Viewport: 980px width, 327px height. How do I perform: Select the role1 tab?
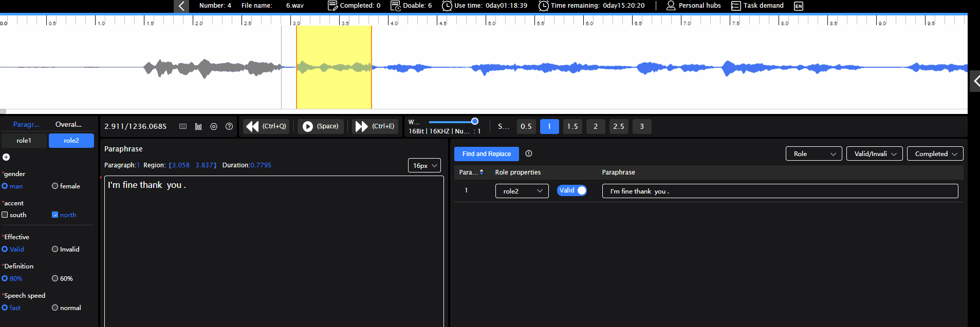[24, 141]
